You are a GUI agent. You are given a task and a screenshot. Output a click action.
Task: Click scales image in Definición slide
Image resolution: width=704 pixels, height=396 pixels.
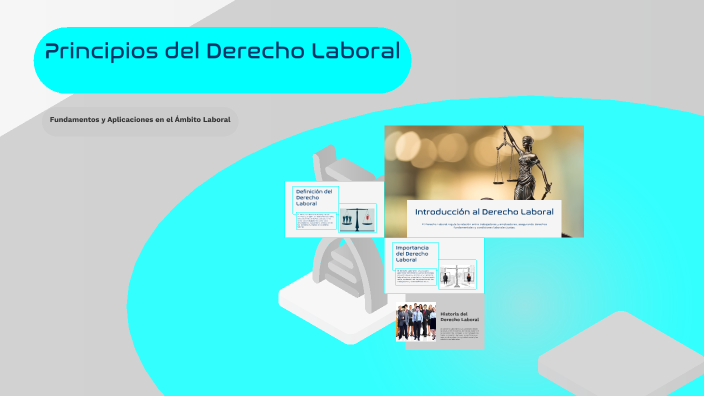(x=357, y=219)
